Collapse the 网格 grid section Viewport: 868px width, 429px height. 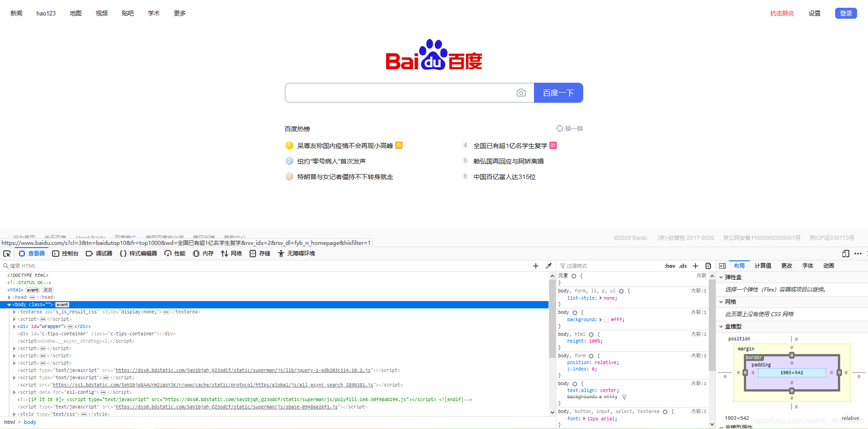[721, 302]
